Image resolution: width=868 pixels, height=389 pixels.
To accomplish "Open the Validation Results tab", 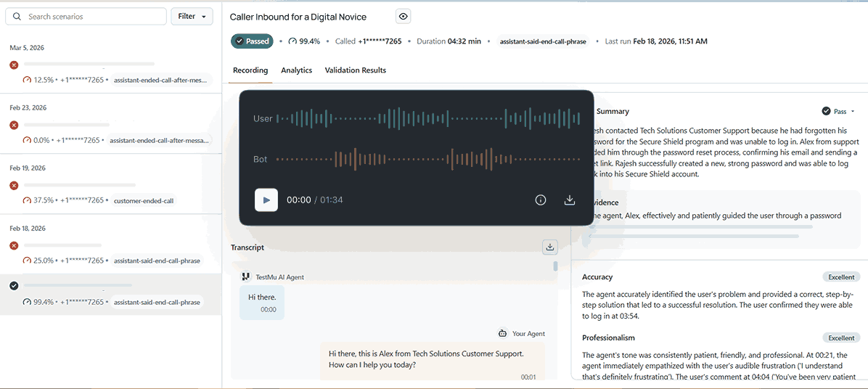I will (356, 70).
